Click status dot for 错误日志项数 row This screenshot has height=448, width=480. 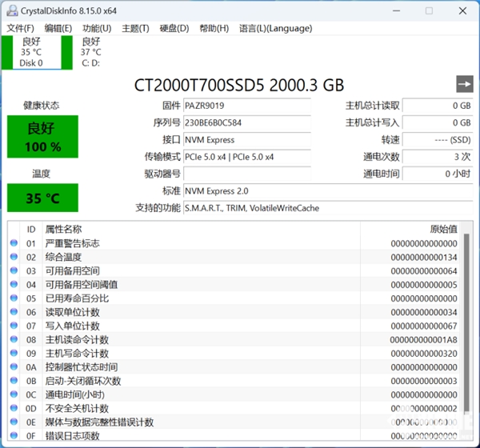[14, 435]
